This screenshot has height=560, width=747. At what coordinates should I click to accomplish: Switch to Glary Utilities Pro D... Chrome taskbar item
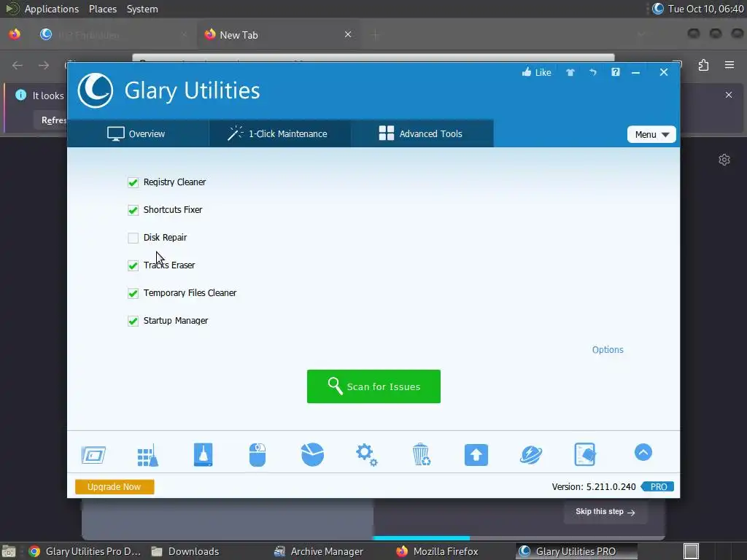pyautogui.click(x=85, y=551)
